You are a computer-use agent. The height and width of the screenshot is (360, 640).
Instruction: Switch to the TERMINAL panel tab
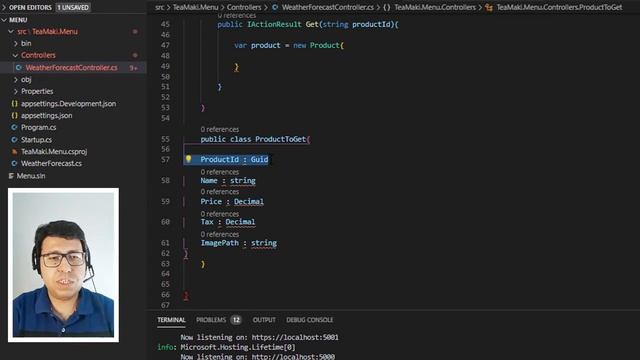[171, 320]
